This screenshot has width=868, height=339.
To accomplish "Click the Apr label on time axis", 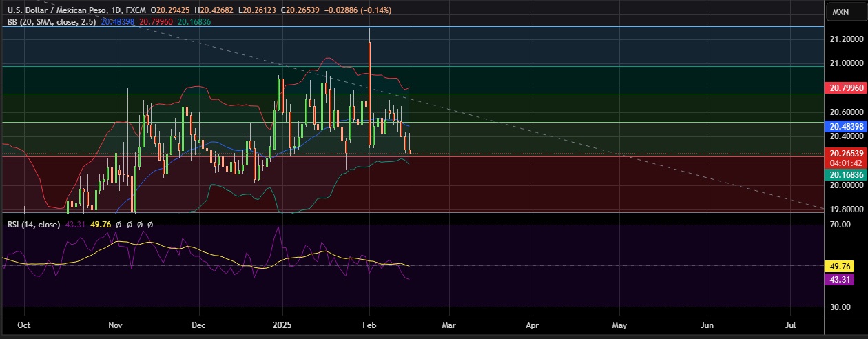I will (533, 324).
